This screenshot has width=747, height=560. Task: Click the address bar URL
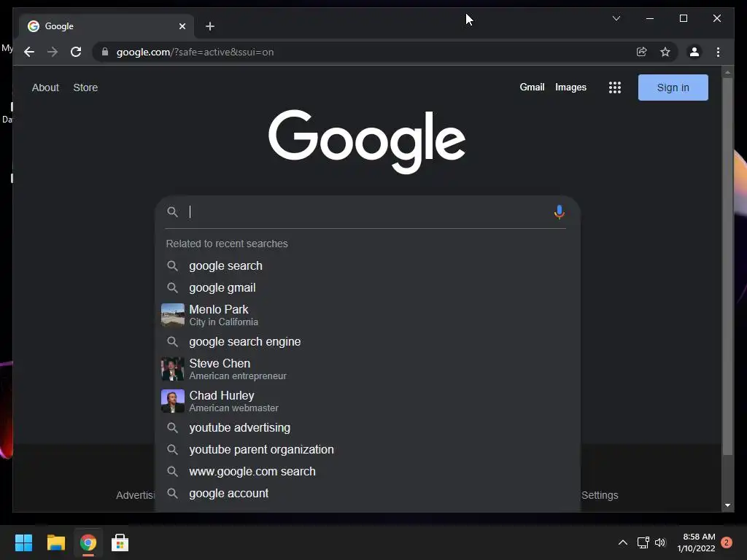click(195, 52)
